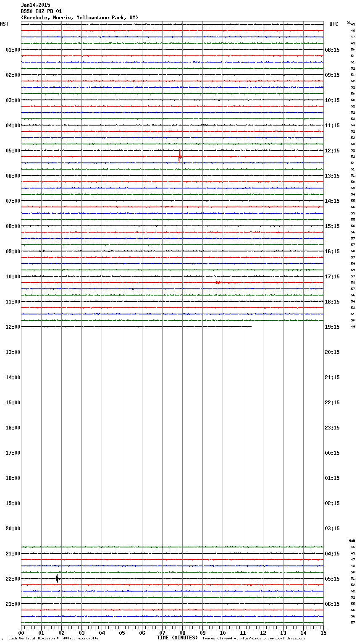Click the black seismic event on the 22:00 trace

pyautogui.click(x=58, y=579)
